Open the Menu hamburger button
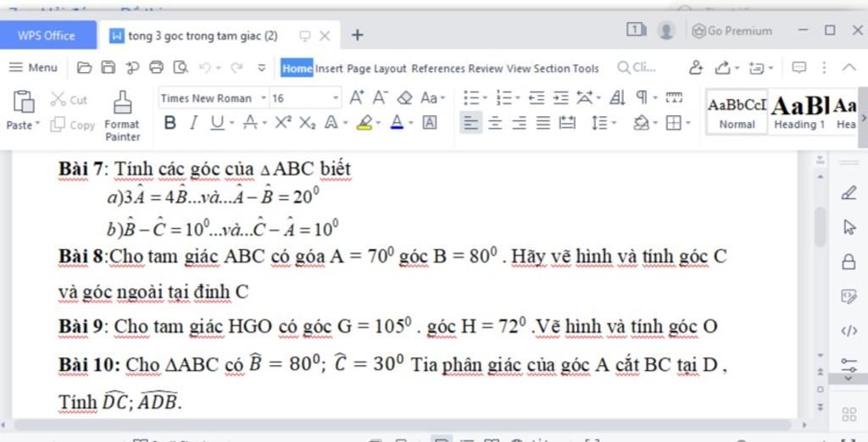Screen dimensions: 868x442 point(33,68)
